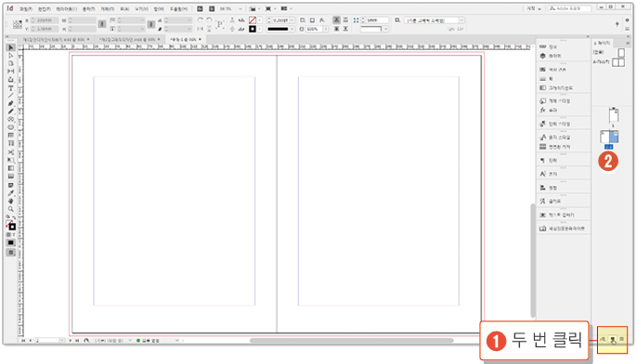Screen dimensions: 636x364
Task: Click the fx effects icon in control panel
Action: (322, 19)
